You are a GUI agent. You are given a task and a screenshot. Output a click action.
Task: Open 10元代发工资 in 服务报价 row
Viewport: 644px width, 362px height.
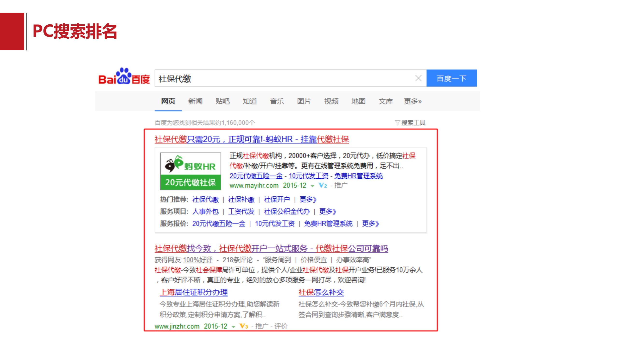pos(275,224)
